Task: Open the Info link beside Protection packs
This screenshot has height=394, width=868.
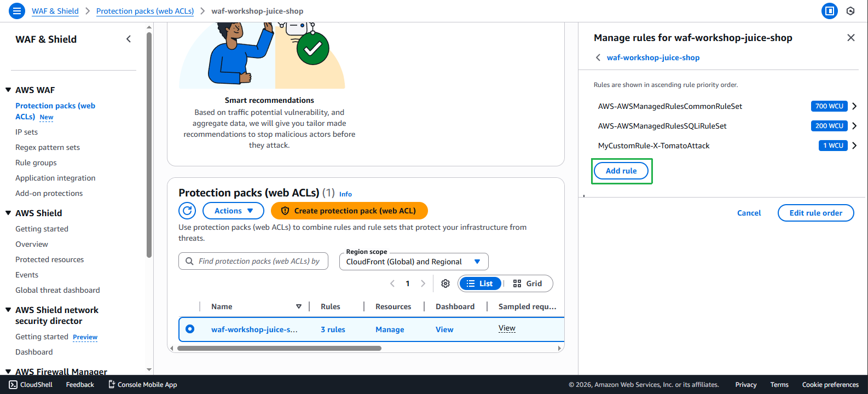Action: coord(345,194)
